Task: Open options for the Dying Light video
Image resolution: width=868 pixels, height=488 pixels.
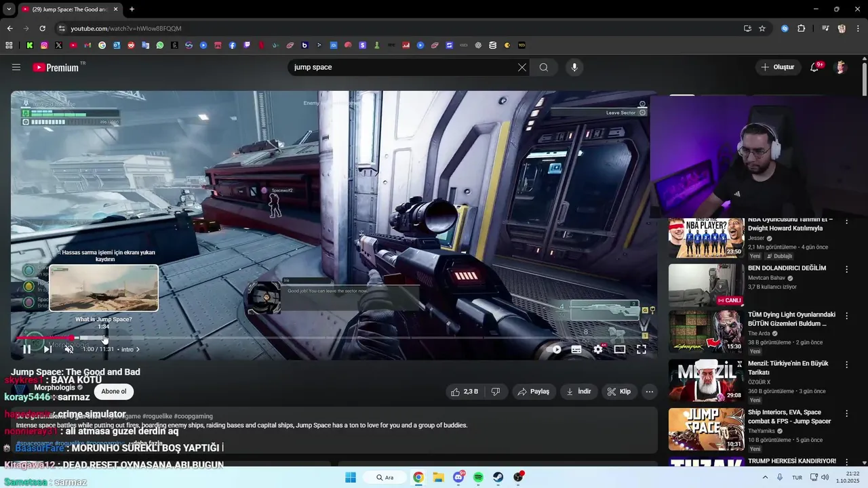Action: pyautogui.click(x=846, y=317)
